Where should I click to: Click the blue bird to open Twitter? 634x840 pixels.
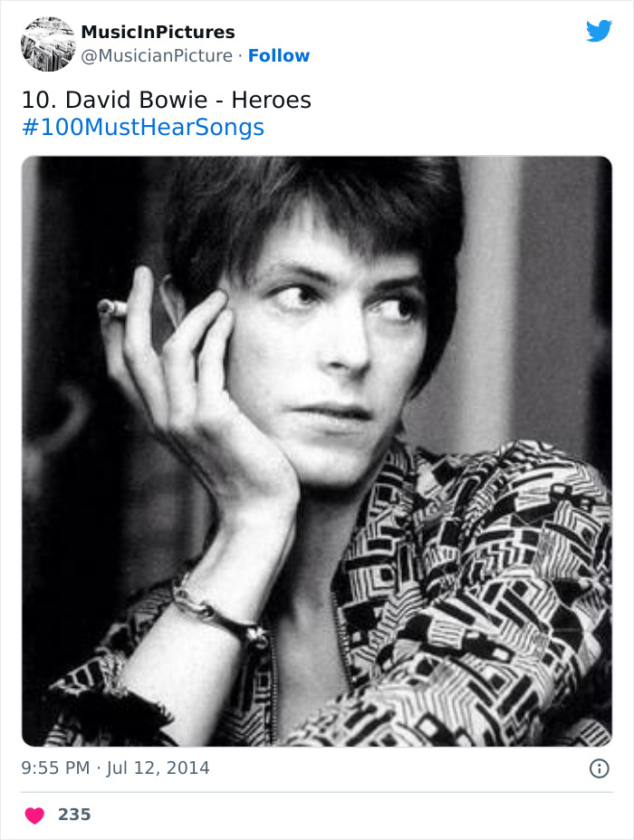click(x=600, y=29)
